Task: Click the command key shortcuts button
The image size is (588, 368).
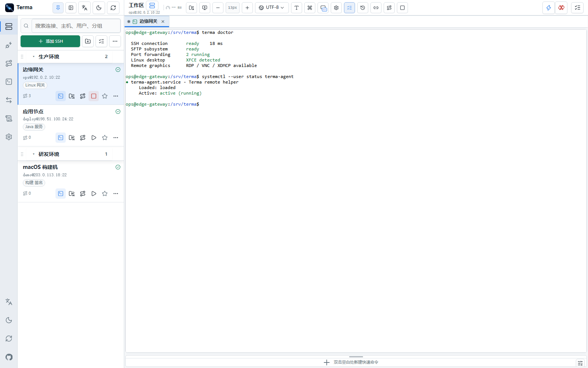Action: [x=310, y=8]
